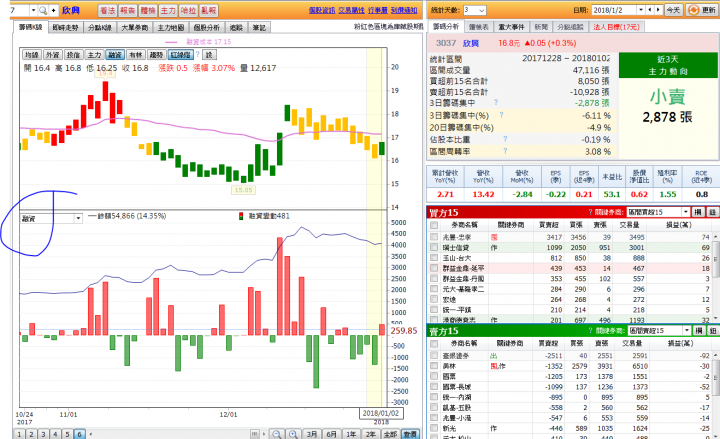Switch to the 分點追蹤 tab
Viewport: 720px width, 439px height.
pyautogui.click(x=570, y=27)
